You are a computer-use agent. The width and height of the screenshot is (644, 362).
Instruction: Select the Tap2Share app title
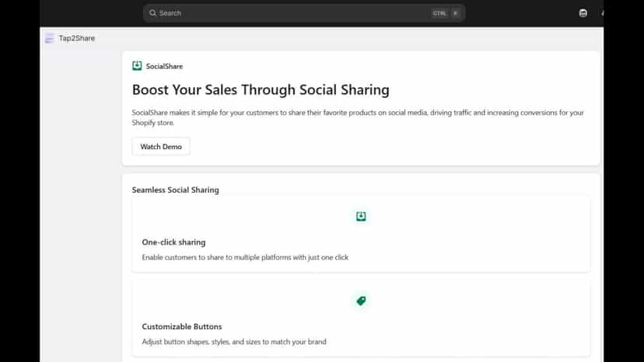(77, 38)
